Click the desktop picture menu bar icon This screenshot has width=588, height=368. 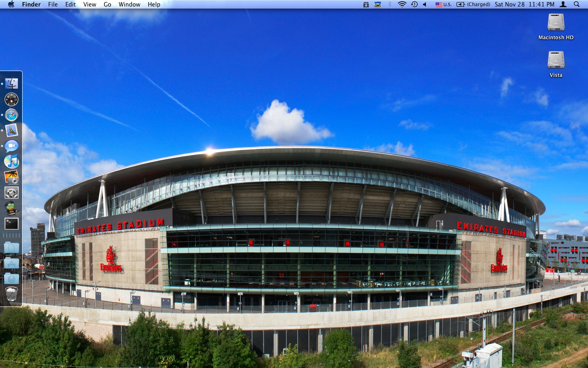[378, 4]
